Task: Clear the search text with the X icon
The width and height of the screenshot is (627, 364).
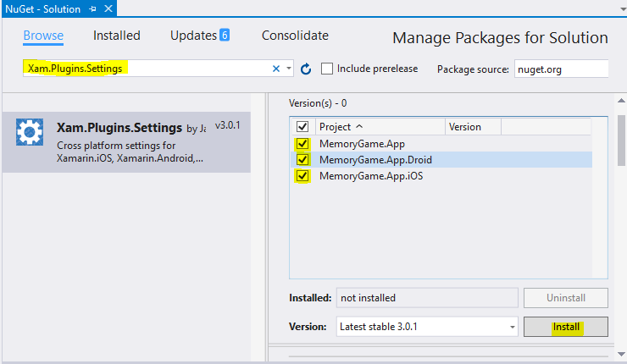Action: click(x=276, y=69)
